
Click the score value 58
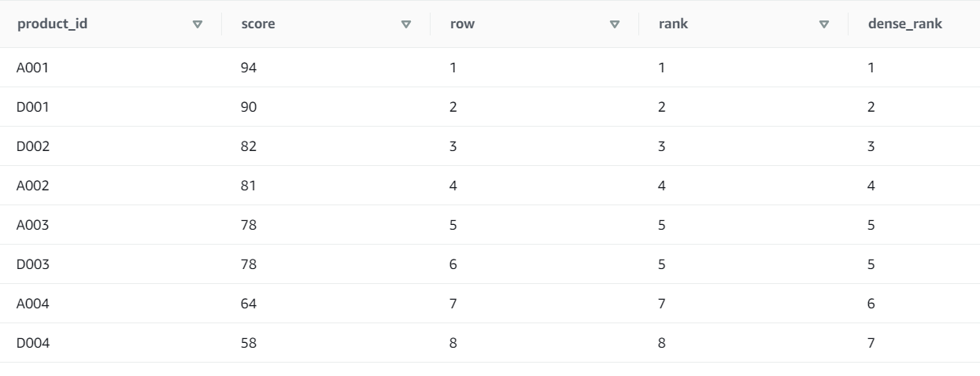coord(250,343)
